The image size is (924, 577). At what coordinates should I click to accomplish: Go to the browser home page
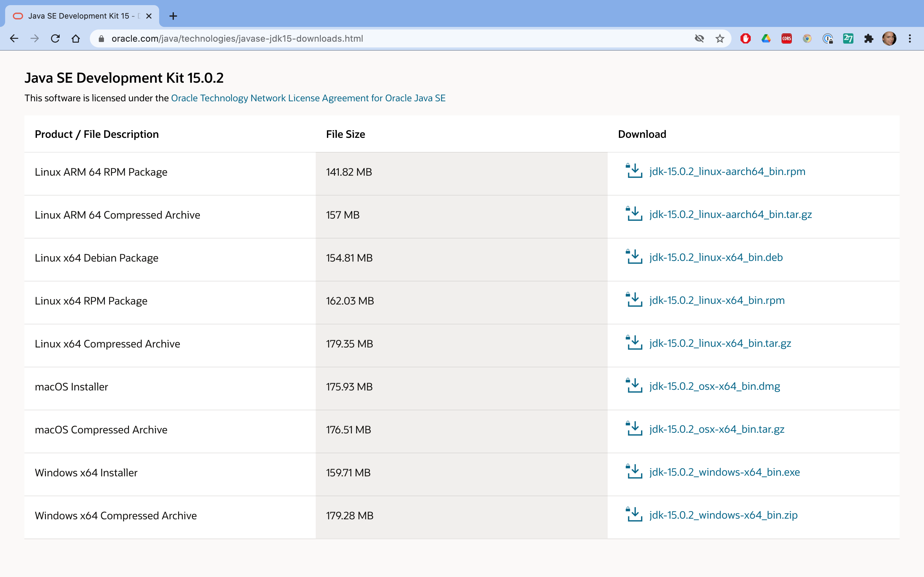(76, 38)
